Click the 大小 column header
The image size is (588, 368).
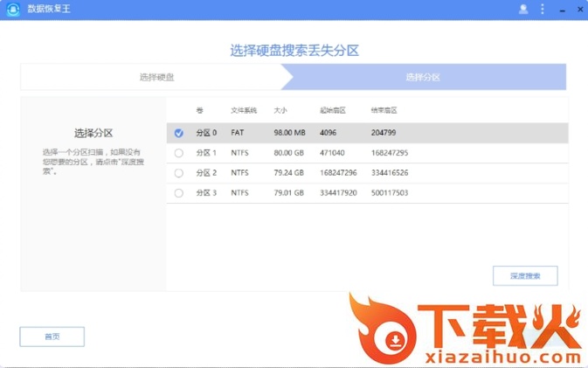(x=280, y=110)
